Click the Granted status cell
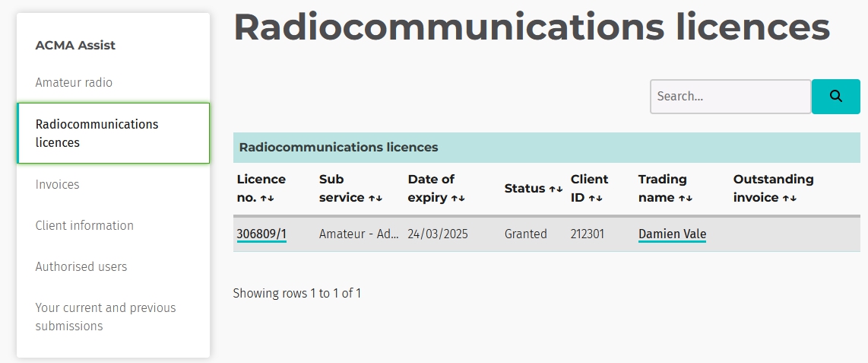 tap(525, 234)
